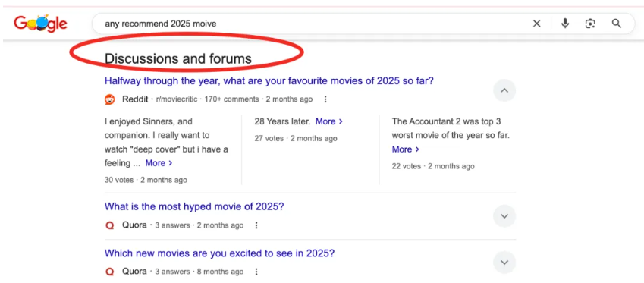
Task: Open three-dot menu for '8 months ago' Quora result
Action: (256, 272)
